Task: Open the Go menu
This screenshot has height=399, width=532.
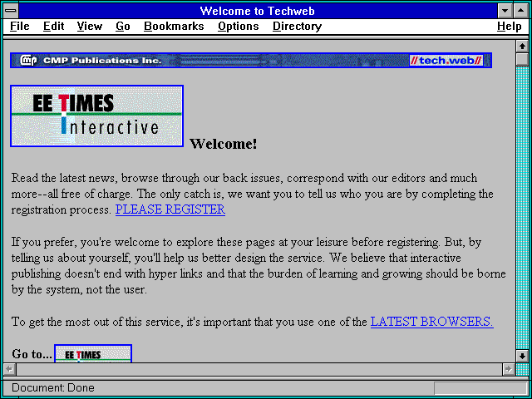Action: 123,26
